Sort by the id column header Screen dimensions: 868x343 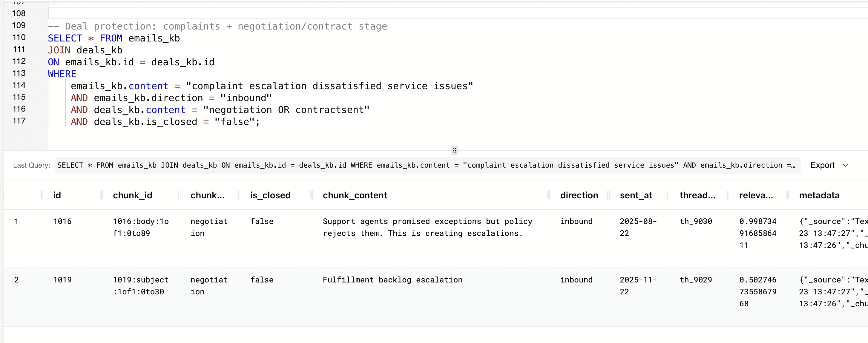pos(57,195)
